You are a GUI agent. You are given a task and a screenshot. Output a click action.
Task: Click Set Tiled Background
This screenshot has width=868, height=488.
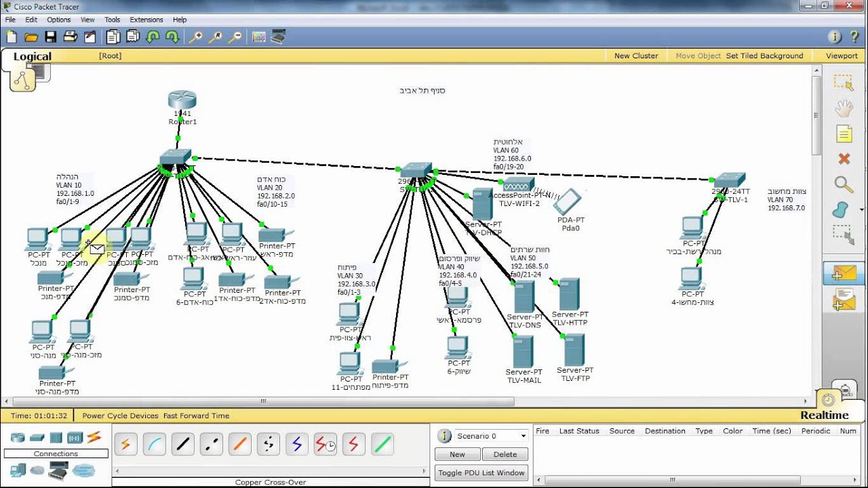pyautogui.click(x=764, y=56)
